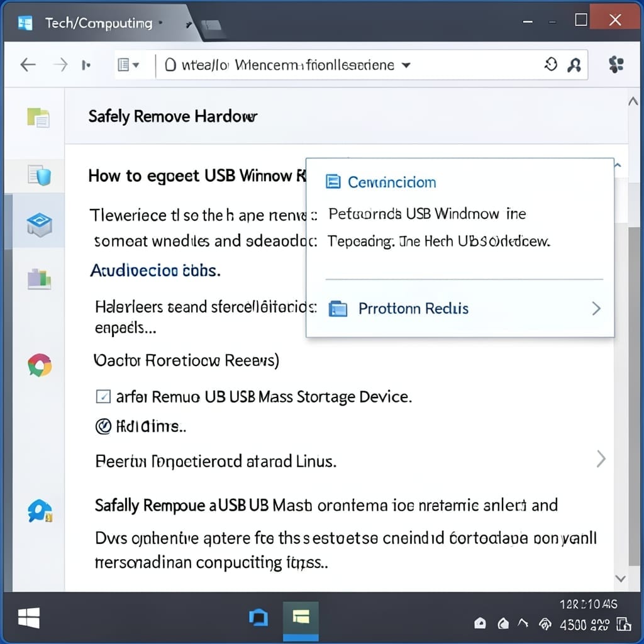Open the Acudioecioo cbbs link
644x644 pixels.
pos(155,270)
